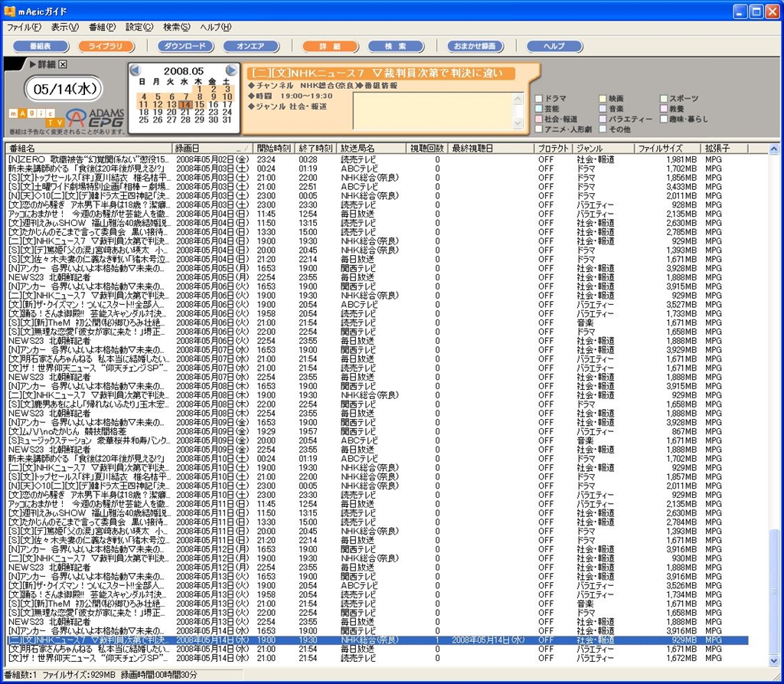Select date 21 in the calendar
784x684 pixels.
185,112
